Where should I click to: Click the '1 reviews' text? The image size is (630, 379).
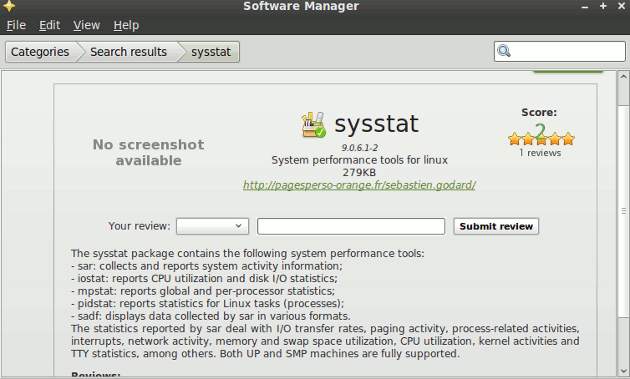540,153
